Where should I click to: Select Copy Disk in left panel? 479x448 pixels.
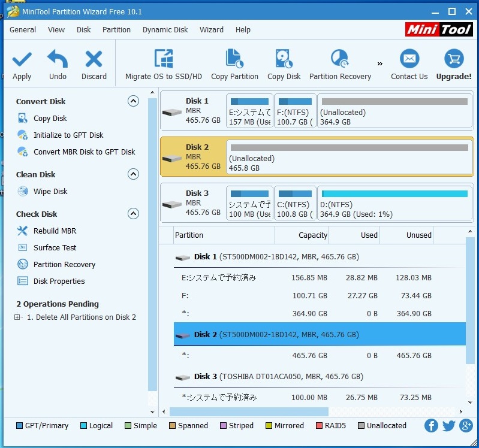tap(50, 118)
